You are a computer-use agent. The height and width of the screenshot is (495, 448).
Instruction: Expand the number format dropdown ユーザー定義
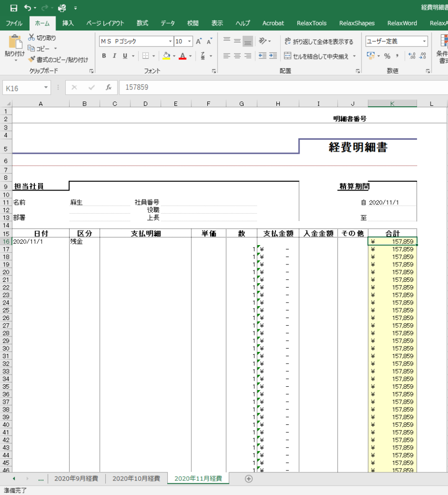coord(424,42)
